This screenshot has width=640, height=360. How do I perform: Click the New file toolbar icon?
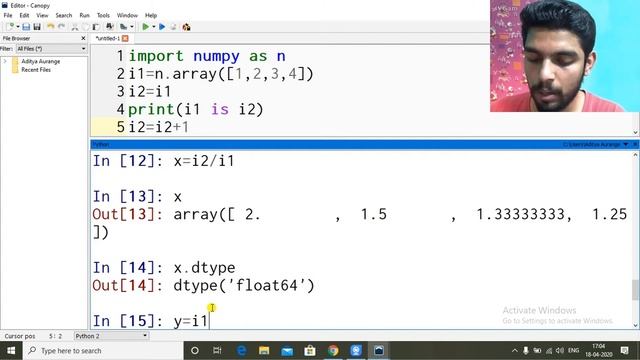point(10,27)
